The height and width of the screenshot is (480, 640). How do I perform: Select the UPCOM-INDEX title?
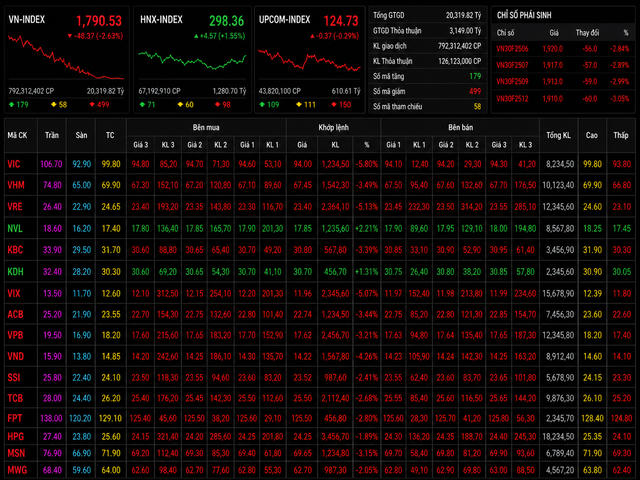(x=284, y=19)
